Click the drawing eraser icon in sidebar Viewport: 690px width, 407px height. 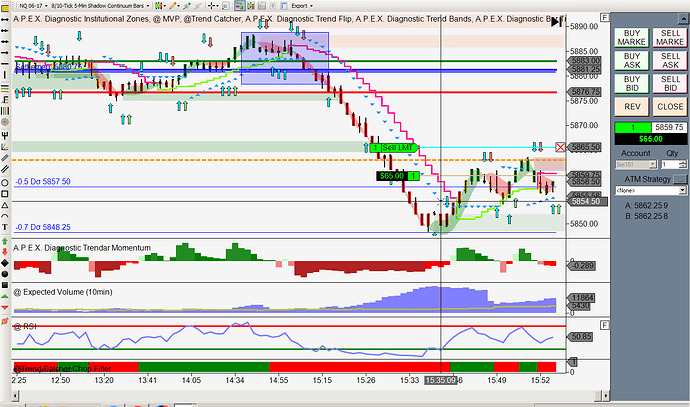pos(5,321)
